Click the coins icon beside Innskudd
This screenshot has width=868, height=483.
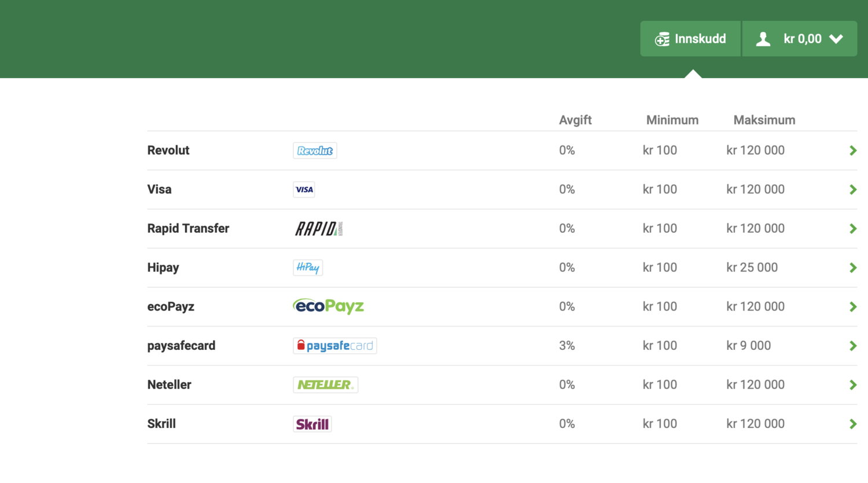click(662, 39)
